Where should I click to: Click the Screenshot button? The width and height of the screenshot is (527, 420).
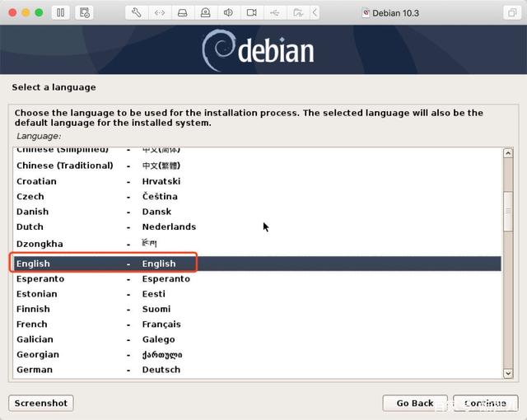[41, 403]
